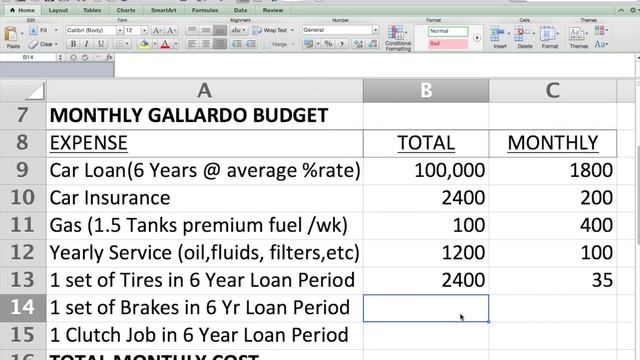This screenshot has width=640, height=360.
Task: Align text to top of cell
Action: [x=192, y=30]
